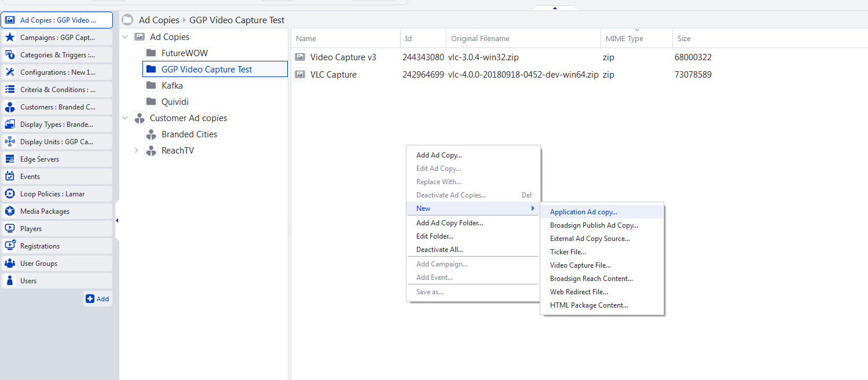Expand the ReachTV customer node

[x=137, y=151]
